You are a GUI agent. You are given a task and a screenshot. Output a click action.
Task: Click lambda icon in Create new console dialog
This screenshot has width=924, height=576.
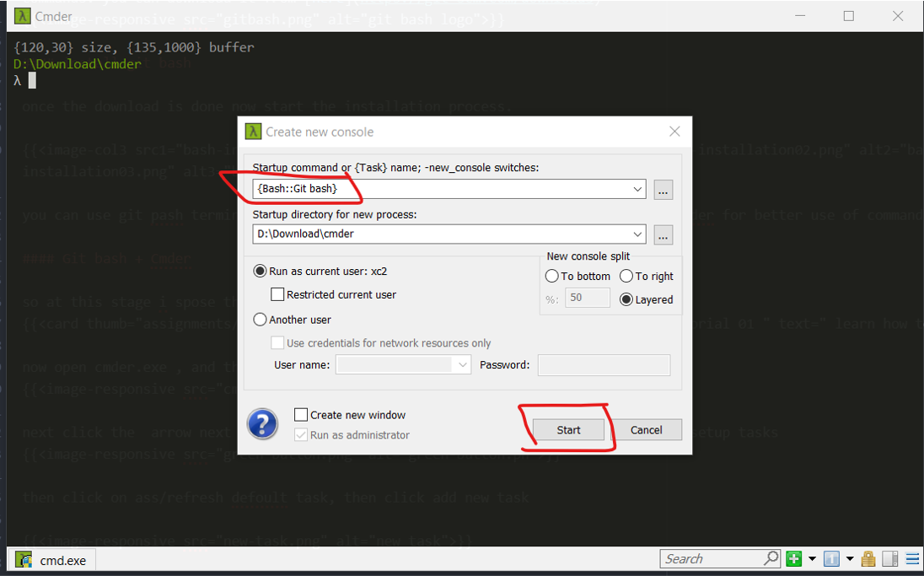pos(253,131)
